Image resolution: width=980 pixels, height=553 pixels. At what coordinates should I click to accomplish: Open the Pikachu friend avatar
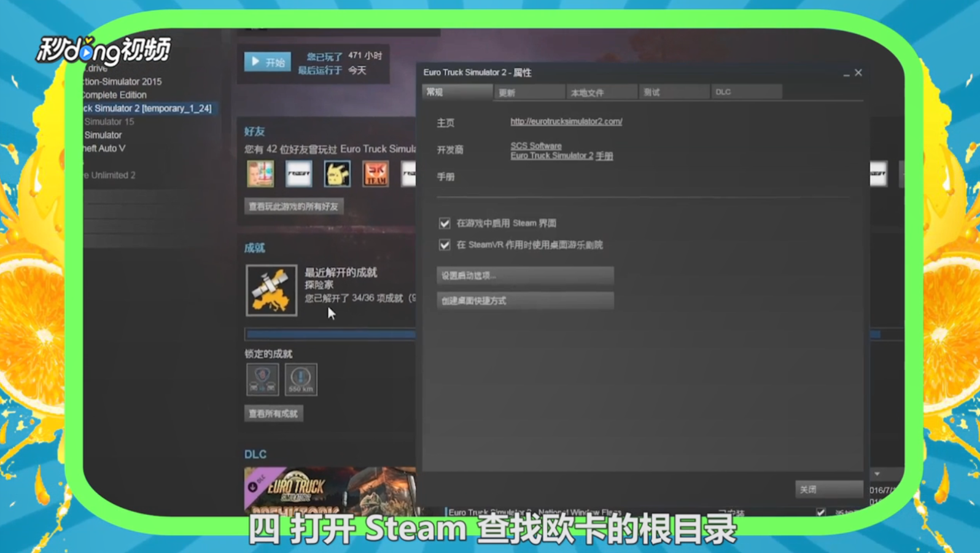[337, 174]
